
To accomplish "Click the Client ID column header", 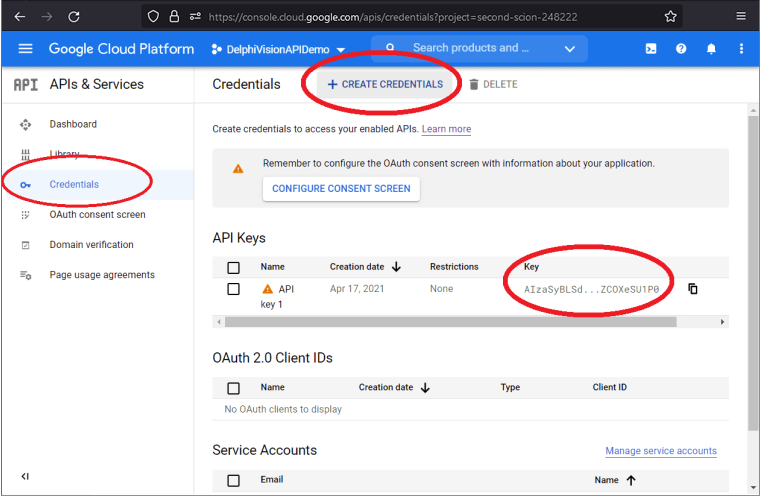I will [x=609, y=387].
